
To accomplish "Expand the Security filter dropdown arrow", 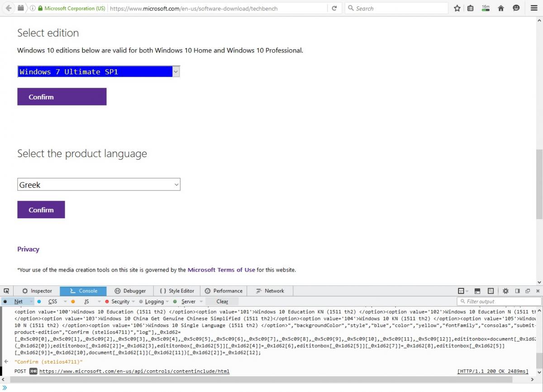I will click(x=133, y=301).
